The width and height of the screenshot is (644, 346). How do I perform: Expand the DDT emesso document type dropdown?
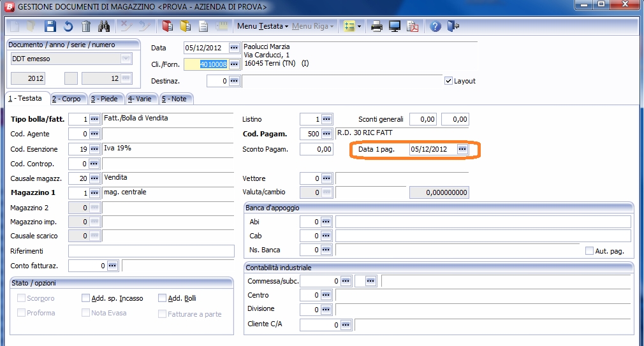[126, 59]
